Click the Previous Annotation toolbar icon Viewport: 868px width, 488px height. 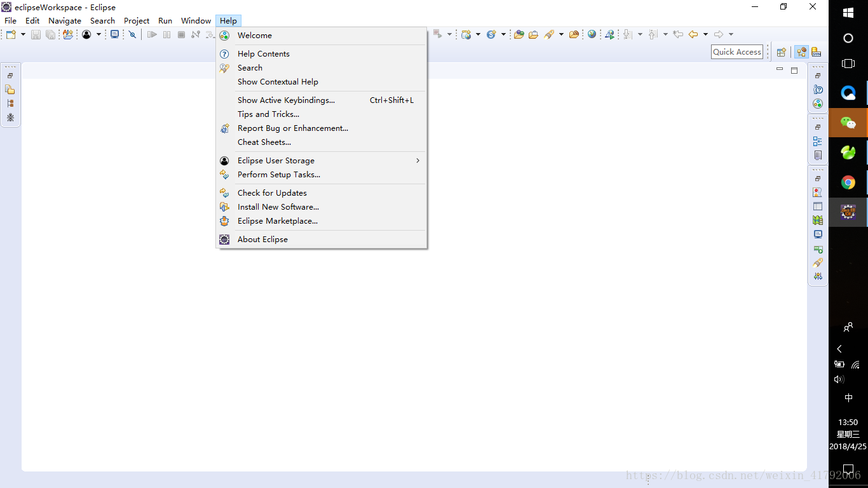653,34
